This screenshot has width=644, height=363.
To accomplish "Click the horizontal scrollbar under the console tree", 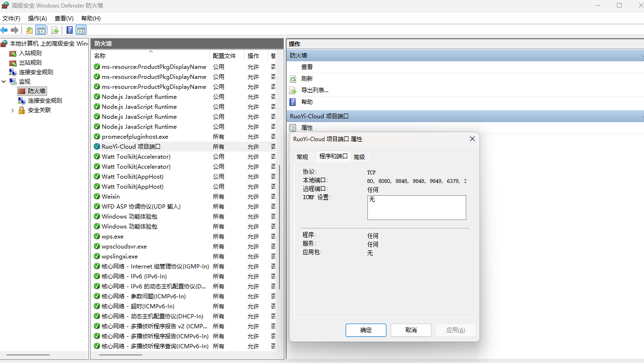I will point(28,355).
